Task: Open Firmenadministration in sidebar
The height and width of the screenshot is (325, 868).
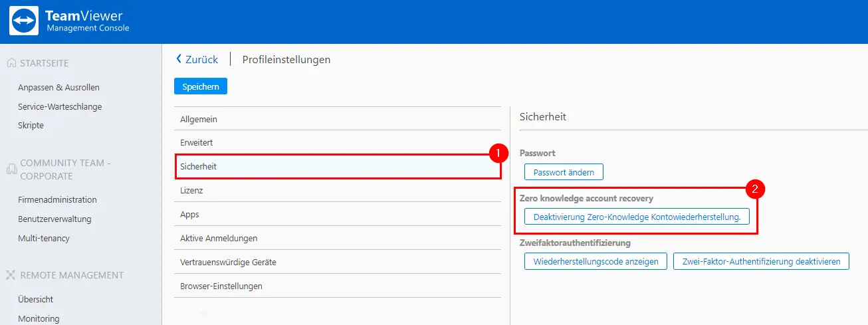Action: tap(57, 199)
